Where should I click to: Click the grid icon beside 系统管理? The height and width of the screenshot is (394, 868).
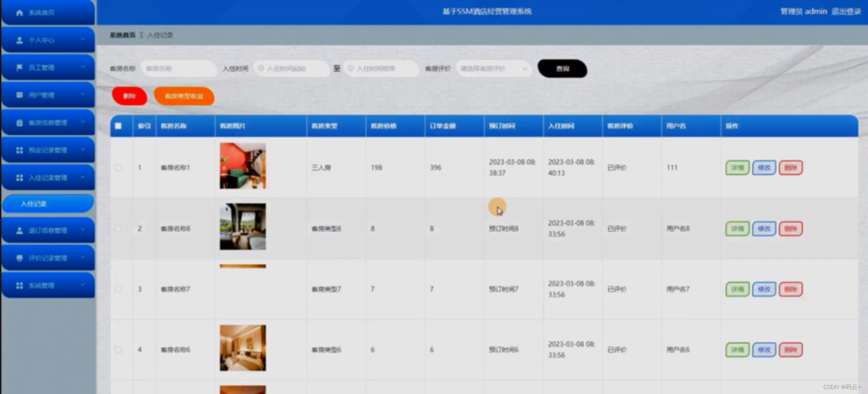point(19,285)
